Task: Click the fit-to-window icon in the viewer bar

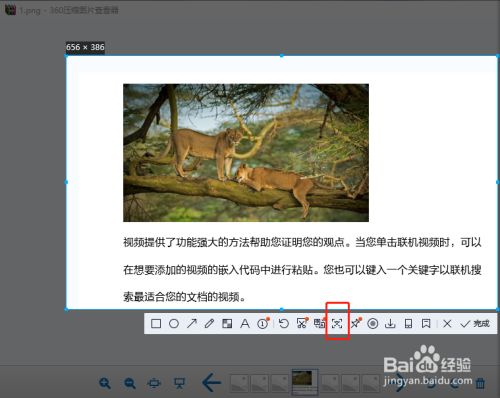Action: tap(154, 383)
